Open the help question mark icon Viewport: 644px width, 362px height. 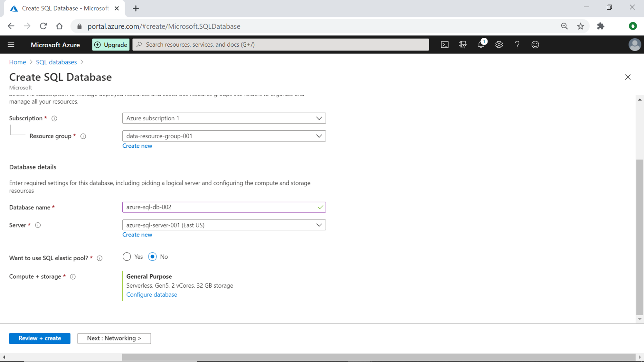(517, 45)
